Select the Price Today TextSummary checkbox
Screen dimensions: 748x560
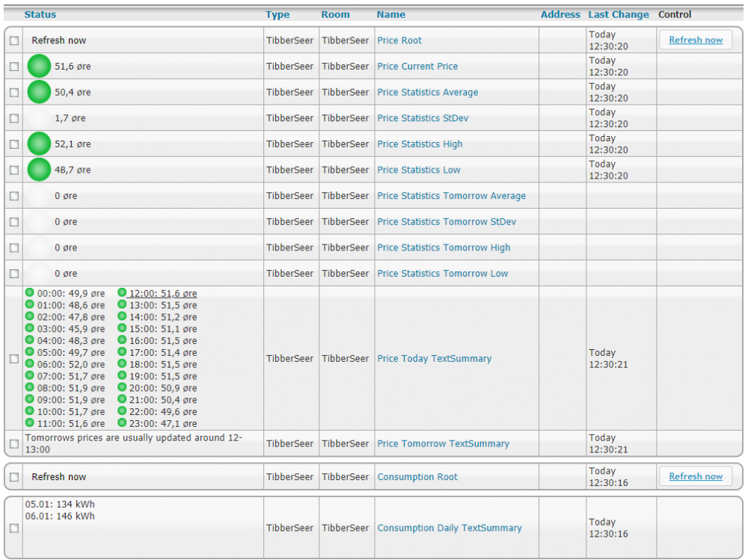14,359
